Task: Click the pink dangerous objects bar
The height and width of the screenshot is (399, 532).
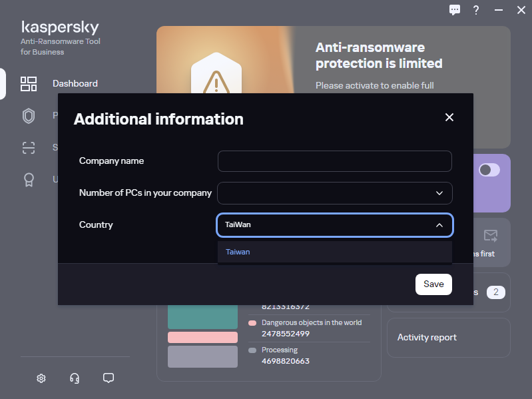Action: (202, 337)
